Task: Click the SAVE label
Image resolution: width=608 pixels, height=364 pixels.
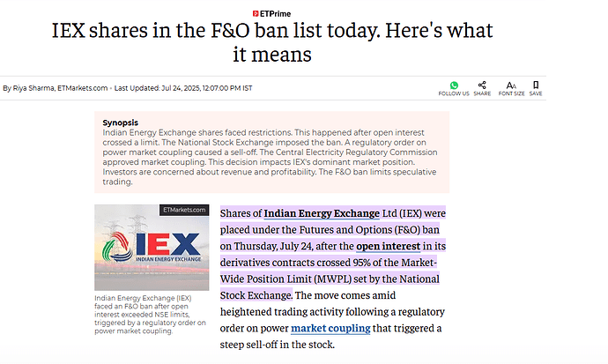Action: [x=536, y=93]
